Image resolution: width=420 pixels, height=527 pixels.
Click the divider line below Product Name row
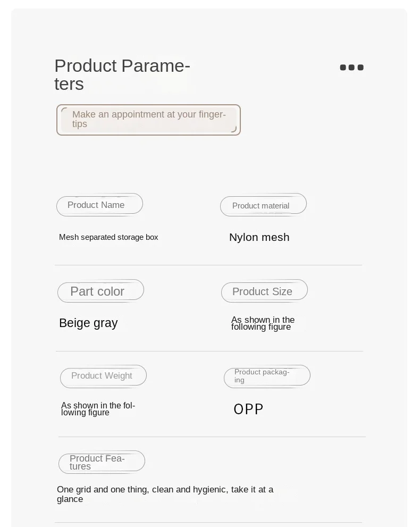208,265
